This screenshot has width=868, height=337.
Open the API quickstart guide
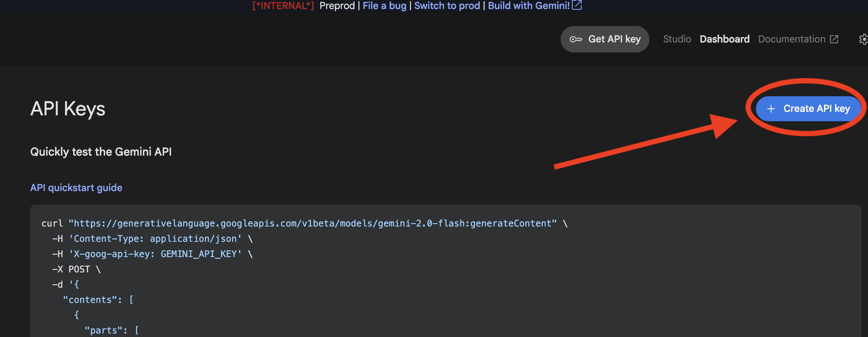pyautogui.click(x=76, y=187)
